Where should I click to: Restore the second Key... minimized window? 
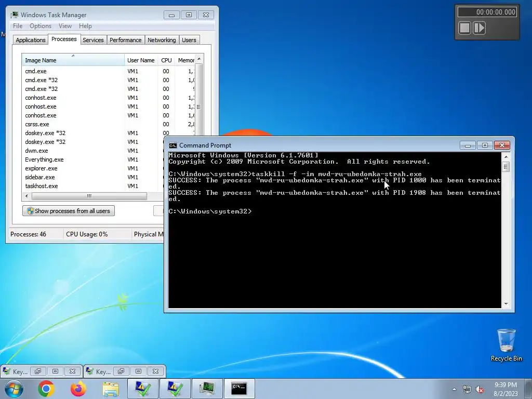[x=121, y=371]
